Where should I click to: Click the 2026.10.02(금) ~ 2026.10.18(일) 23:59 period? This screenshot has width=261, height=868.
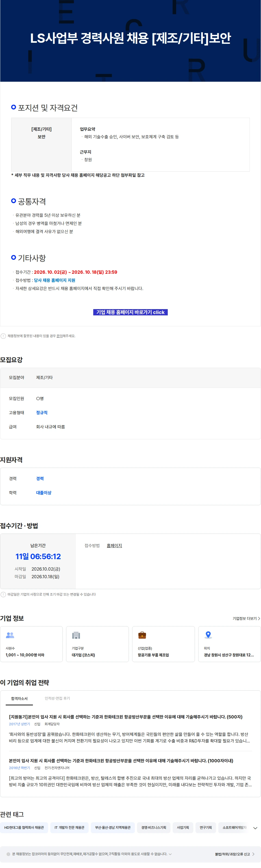[75, 272]
